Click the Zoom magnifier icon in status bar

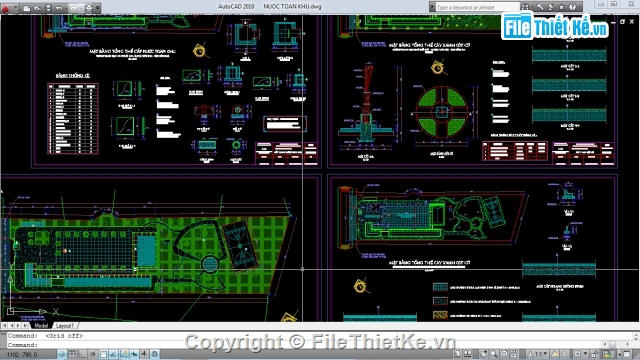point(494,354)
